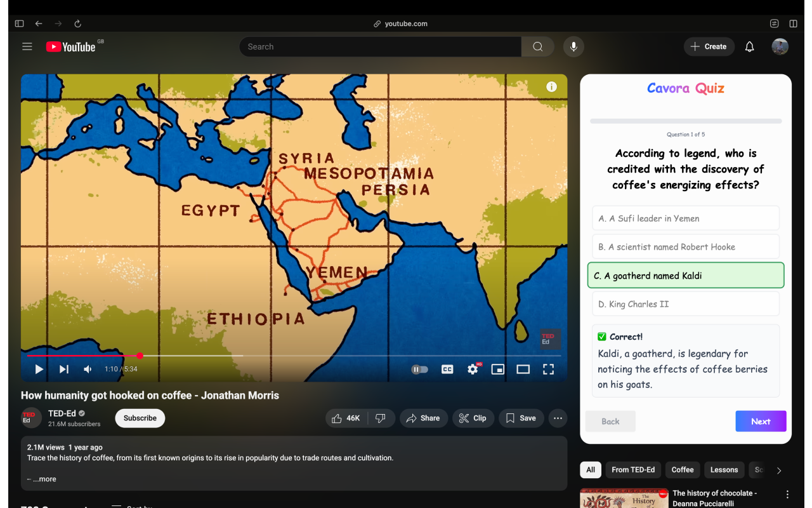This screenshot has height=508, width=812.
Task: Select the From TED-Ed filter chip
Action: click(633, 470)
